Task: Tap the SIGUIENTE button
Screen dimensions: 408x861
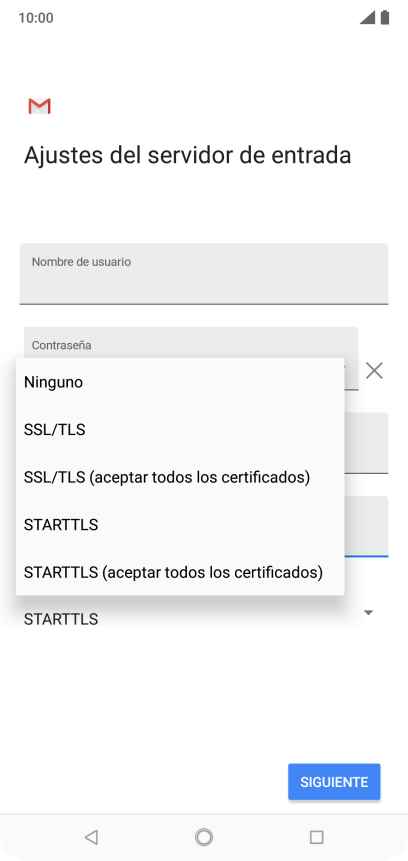Action: 334,782
